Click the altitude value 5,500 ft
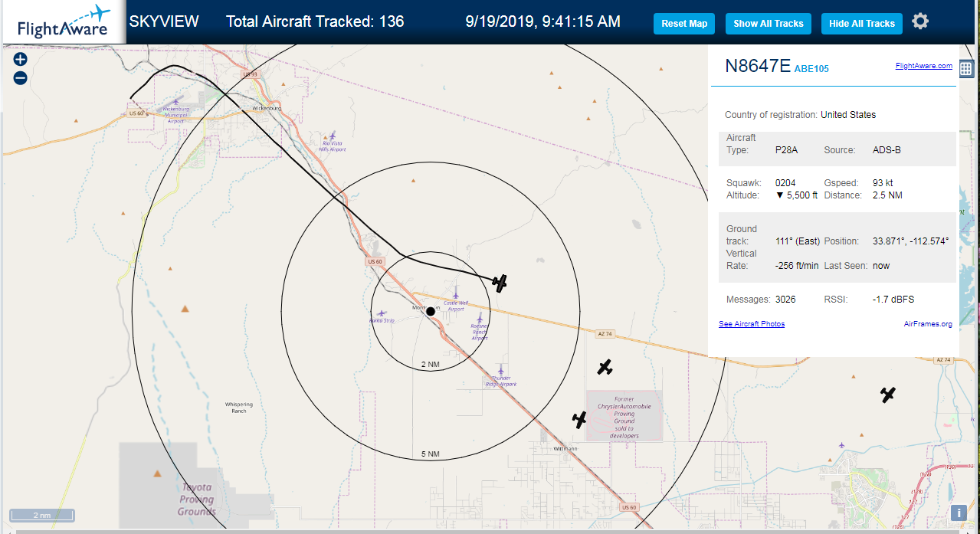This screenshot has height=534, width=980. tap(796, 195)
